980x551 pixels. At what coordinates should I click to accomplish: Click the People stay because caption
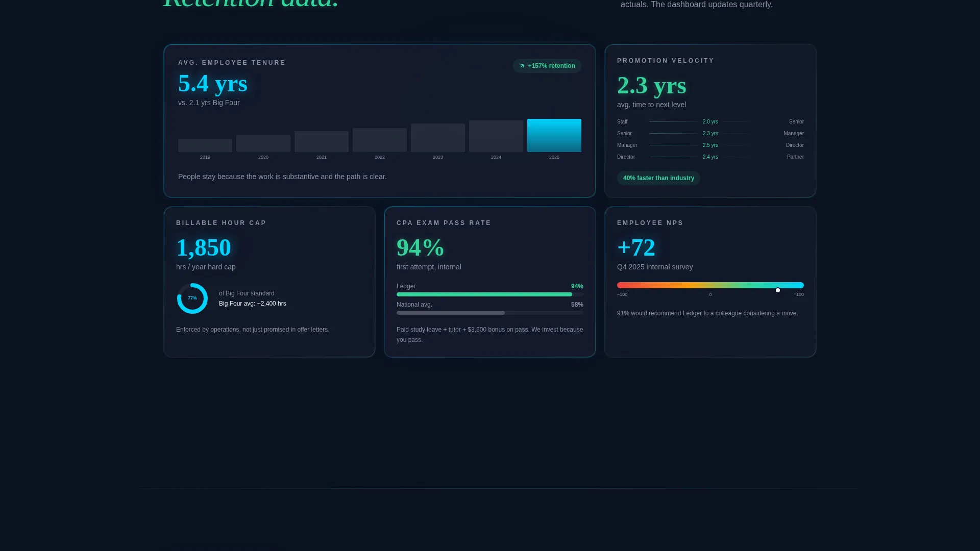tap(282, 177)
